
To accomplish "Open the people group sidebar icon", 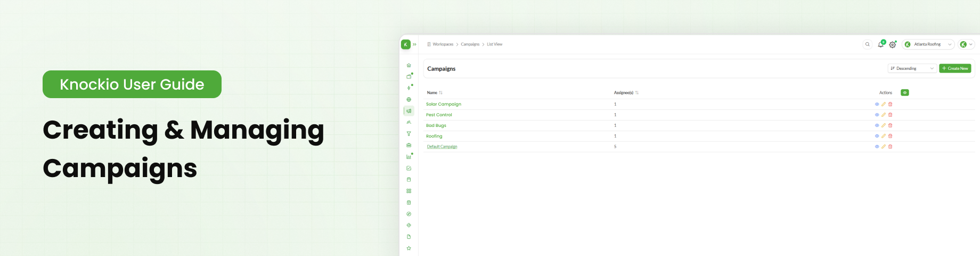I will (409, 122).
